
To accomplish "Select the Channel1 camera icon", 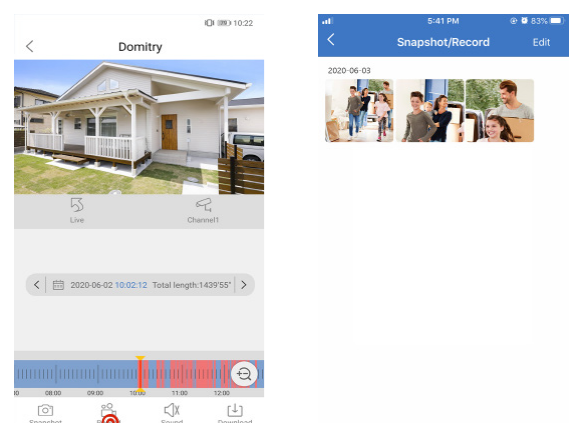I will click(x=203, y=205).
